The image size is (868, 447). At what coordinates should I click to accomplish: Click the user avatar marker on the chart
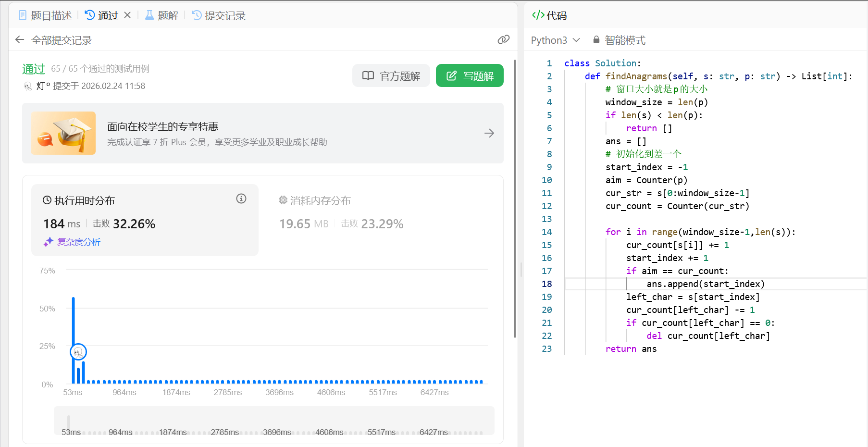78,352
